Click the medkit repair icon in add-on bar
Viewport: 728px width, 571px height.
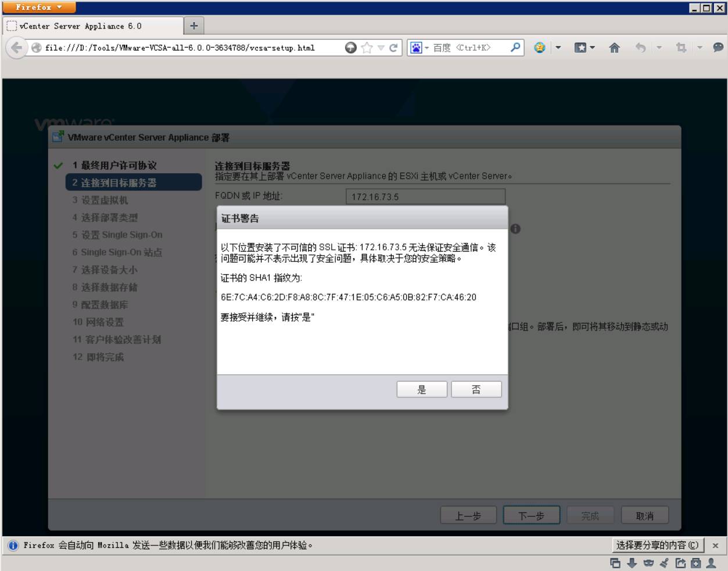pos(695,563)
